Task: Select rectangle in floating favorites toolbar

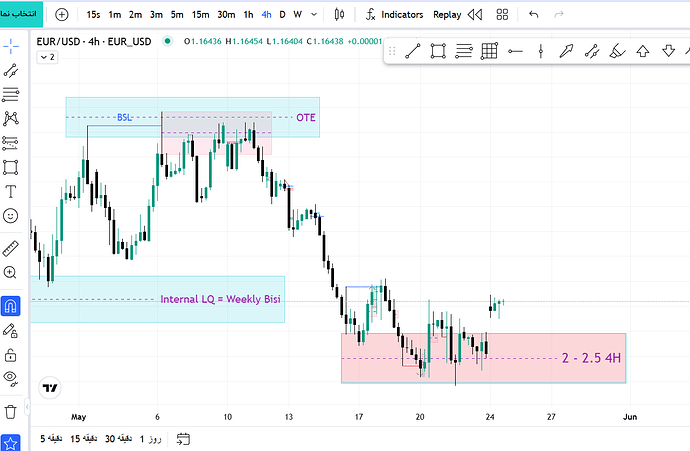Action: pos(438,51)
